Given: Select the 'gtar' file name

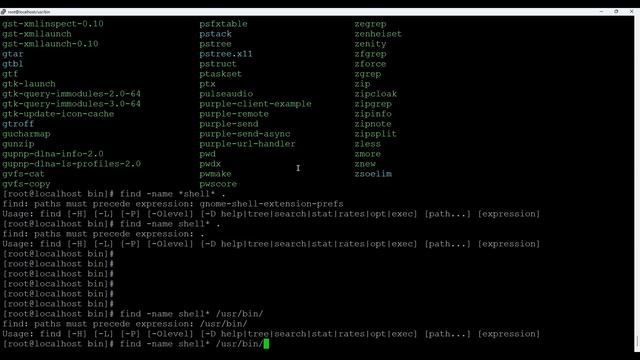Looking at the screenshot, I should [x=13, y=54].
